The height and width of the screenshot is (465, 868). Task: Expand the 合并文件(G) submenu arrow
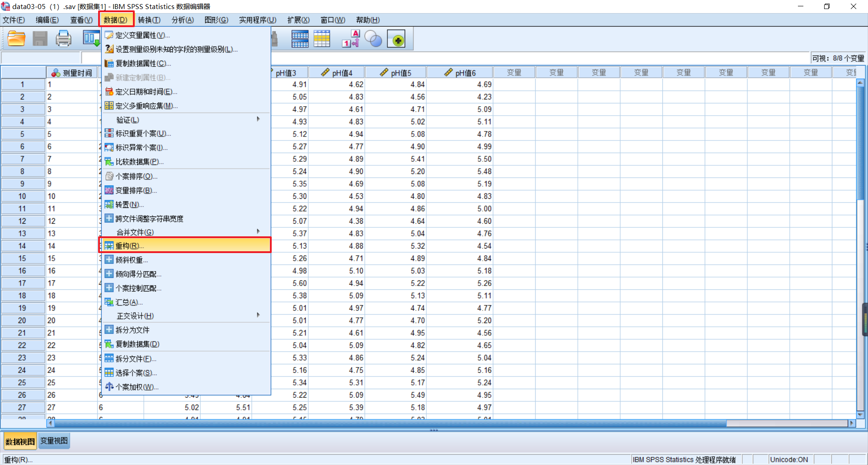[258, 231]
